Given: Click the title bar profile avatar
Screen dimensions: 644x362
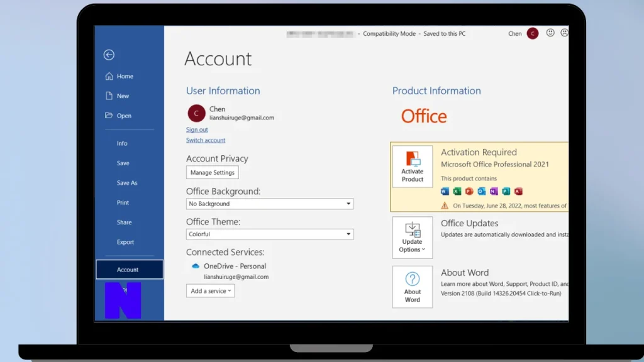Looking at the screenshot, I should [533, 33].
